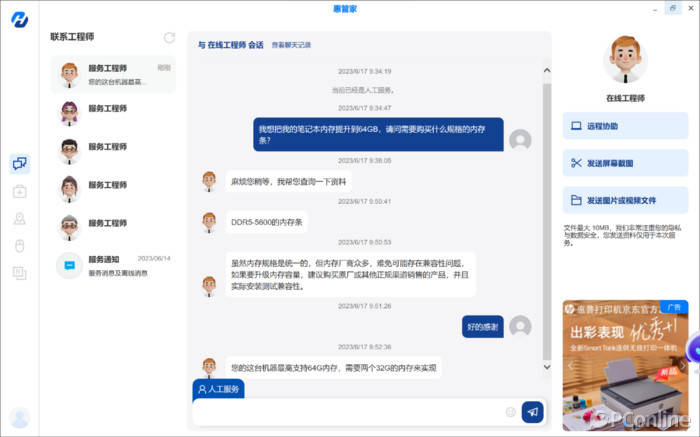This screenshot has width=700, height=437.
Task: Click the location pin sidebar icon
Action: [20, 219]
